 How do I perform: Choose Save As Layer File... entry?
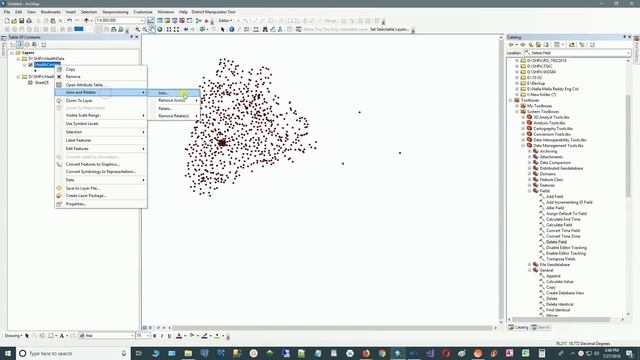pyautogui.click(x=101, y=188)
